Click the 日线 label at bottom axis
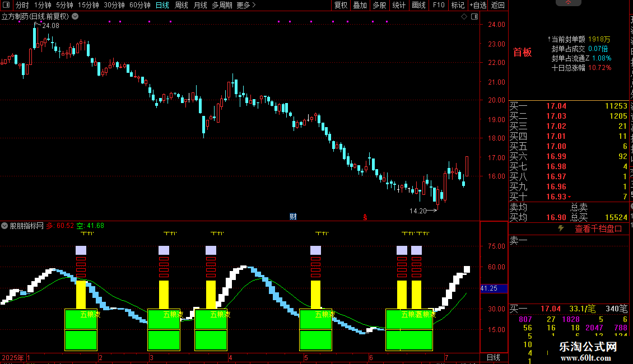The width and height of the screenshot is (633, 364). point(494,357)
